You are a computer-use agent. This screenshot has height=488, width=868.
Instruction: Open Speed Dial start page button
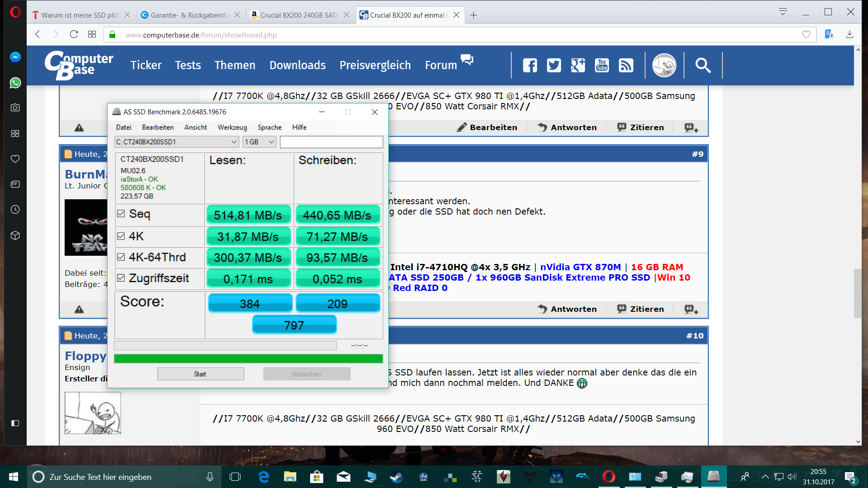point(92,34)
